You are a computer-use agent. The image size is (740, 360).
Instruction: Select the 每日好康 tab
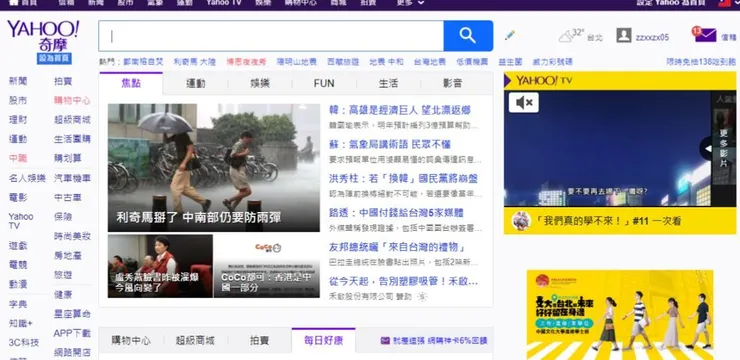click(323, 340)
